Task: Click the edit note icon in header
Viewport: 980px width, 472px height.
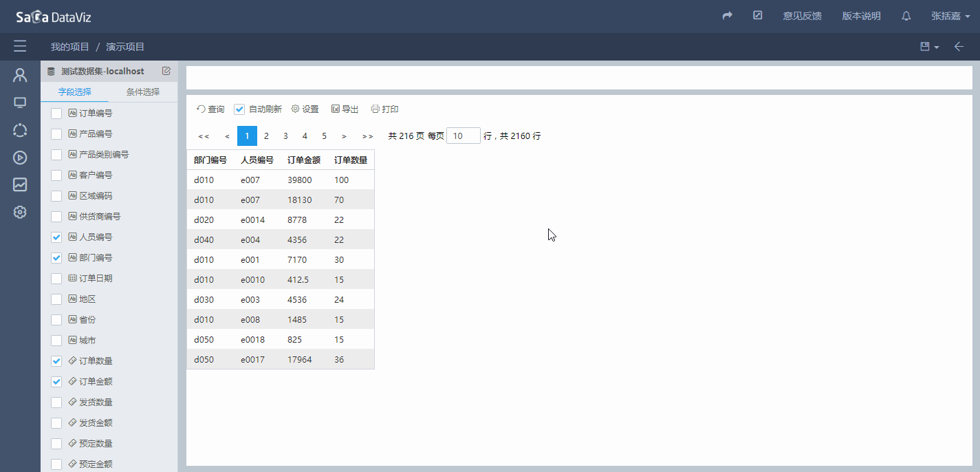Action: pyautogui.click(x=758, y=15)
